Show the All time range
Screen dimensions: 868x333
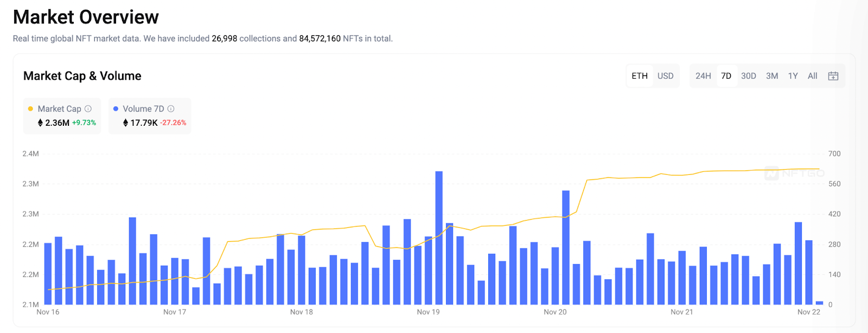(x=812, y=76)
